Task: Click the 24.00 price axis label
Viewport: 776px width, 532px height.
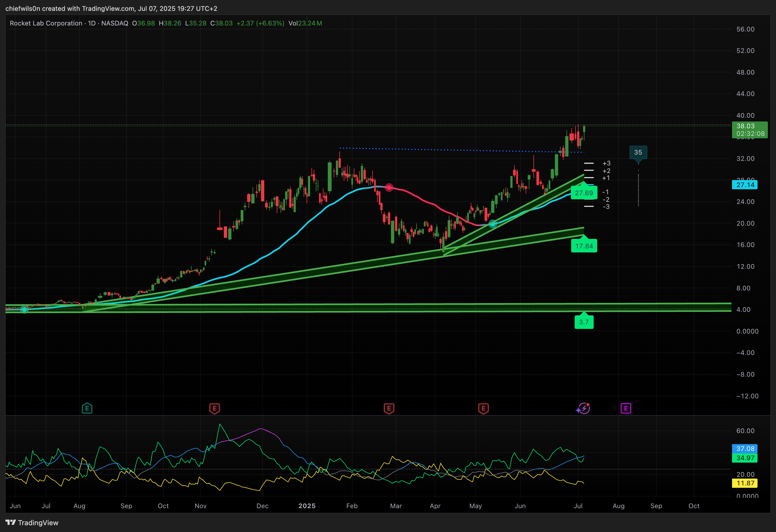Action: pos(745,201)
